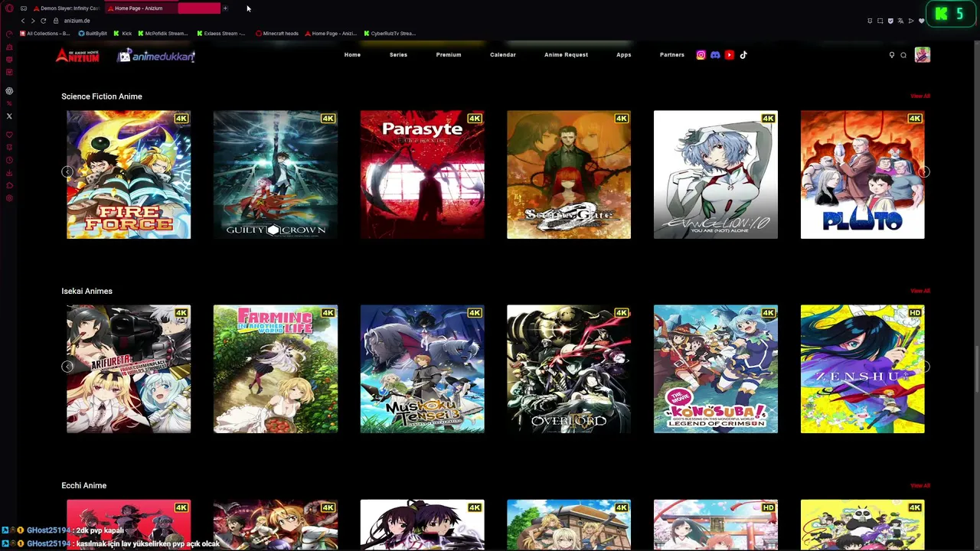980x551 pixels.
Task: Open CyberRulzTv Stream bookmark
Action: pos(390,34)
